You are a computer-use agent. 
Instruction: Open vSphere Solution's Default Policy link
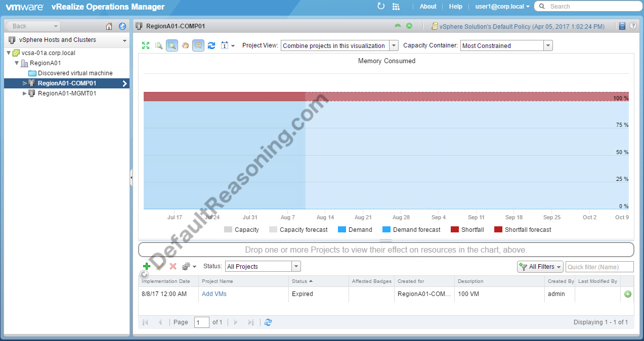click(521, 26)
